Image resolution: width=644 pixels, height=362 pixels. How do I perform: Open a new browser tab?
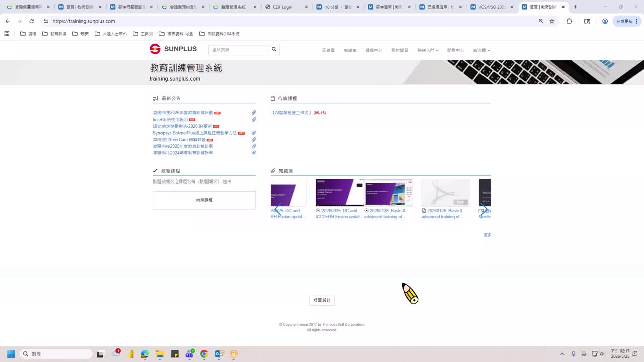pos(575,7)
